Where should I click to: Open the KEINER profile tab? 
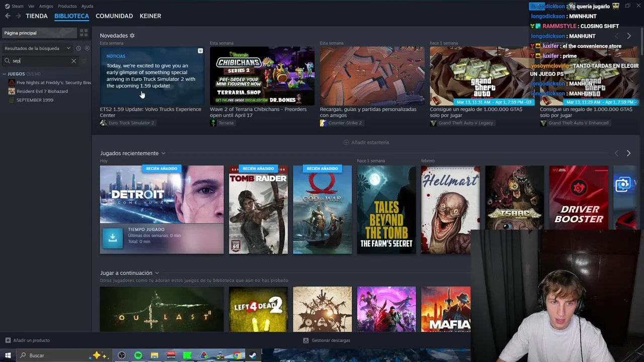click(x=150, y=16)
